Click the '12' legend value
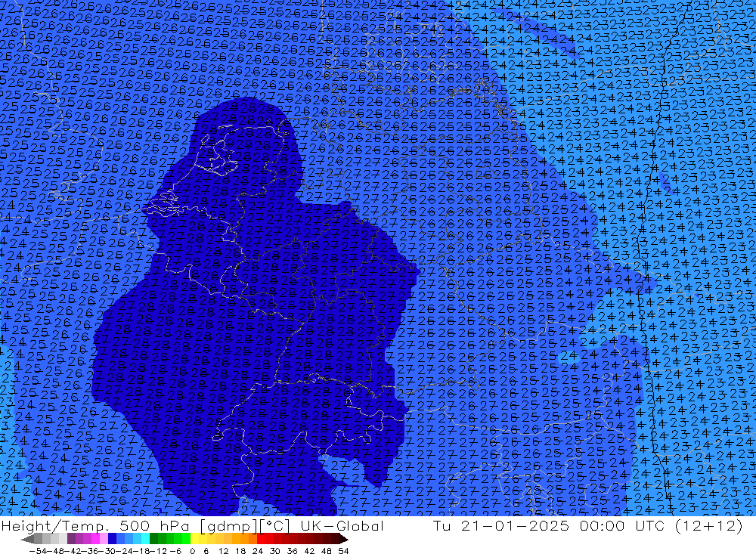 [223, 551]
